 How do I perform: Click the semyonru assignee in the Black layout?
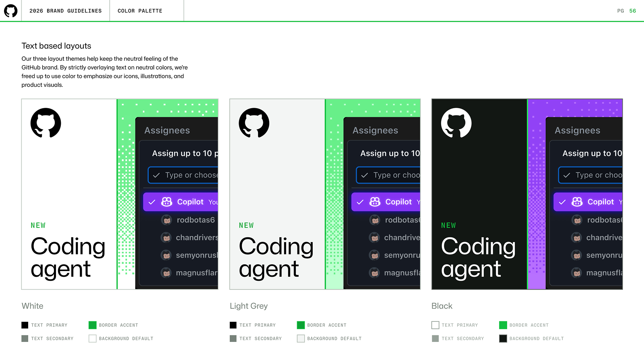tap(604, 255)
